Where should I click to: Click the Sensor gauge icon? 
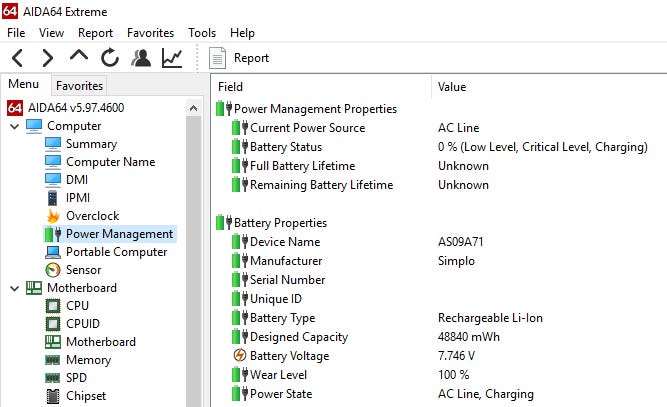point(53,270)
